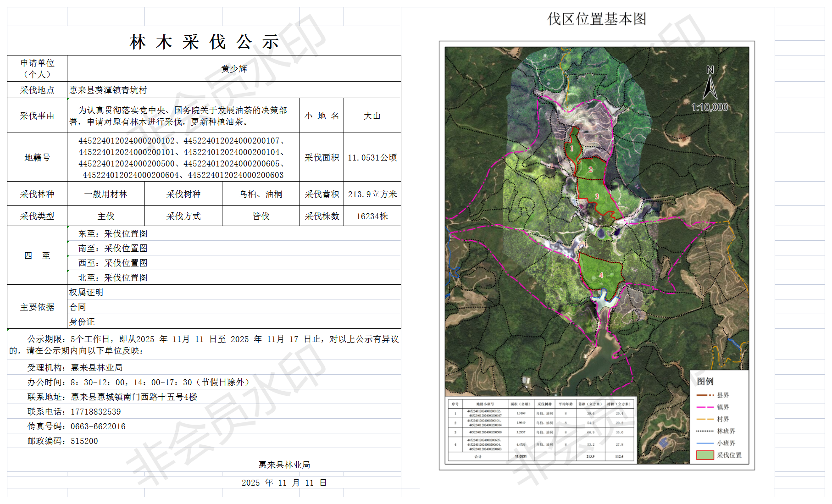Click the green 采伐位置 legend swatch
This screenshot has width=832, height=504.
(705, 455)
